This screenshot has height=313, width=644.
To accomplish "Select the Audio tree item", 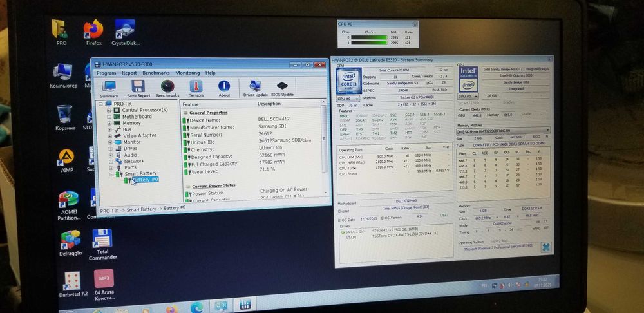I will [x=131, y=155].
